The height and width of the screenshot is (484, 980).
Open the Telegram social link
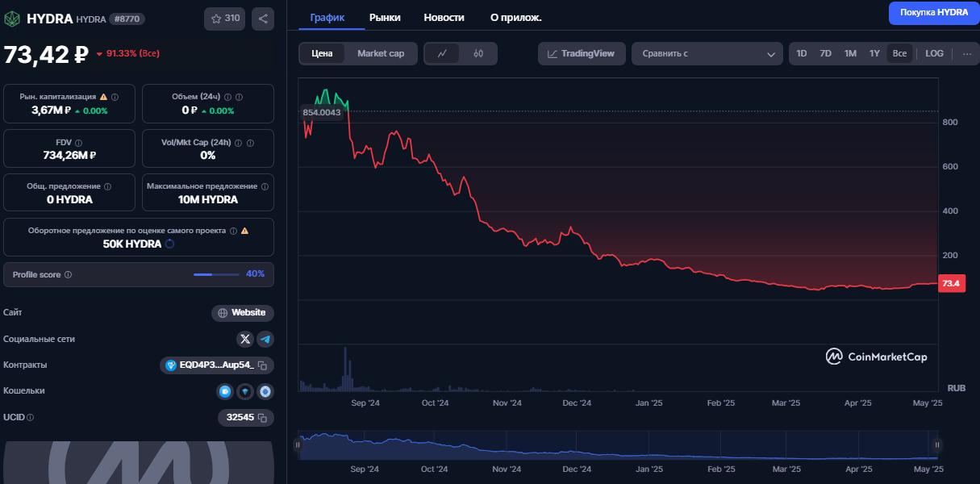(x=265, y=339)
